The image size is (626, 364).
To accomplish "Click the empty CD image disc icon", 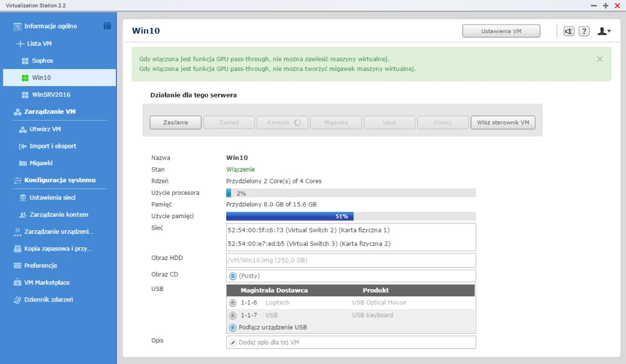I will point(233,276).
